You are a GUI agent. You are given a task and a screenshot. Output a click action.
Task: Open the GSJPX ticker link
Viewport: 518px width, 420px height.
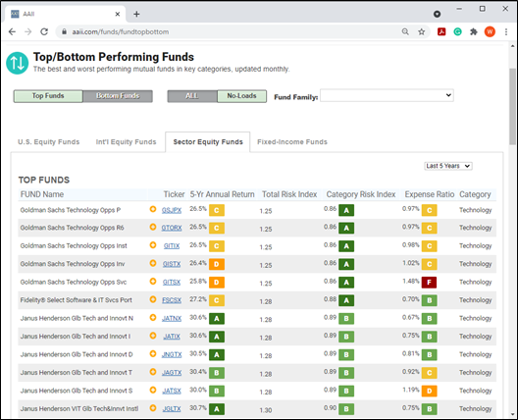pos(172,210)
